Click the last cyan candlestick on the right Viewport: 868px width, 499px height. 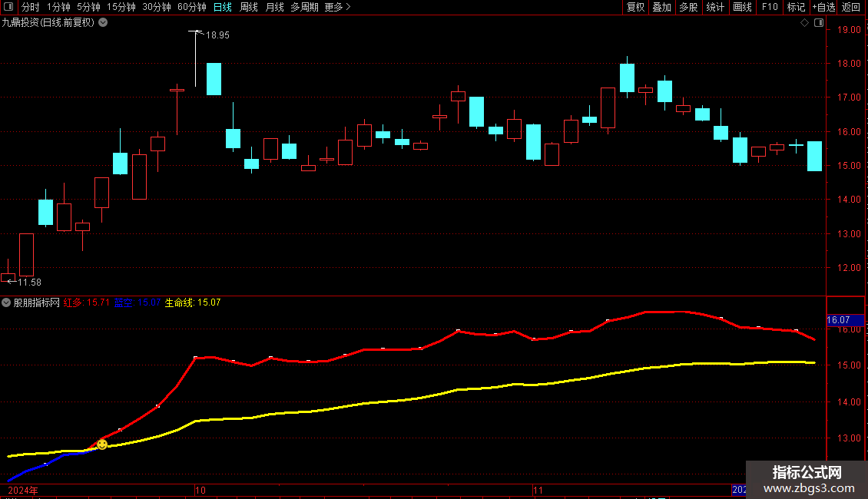[814, 156]
